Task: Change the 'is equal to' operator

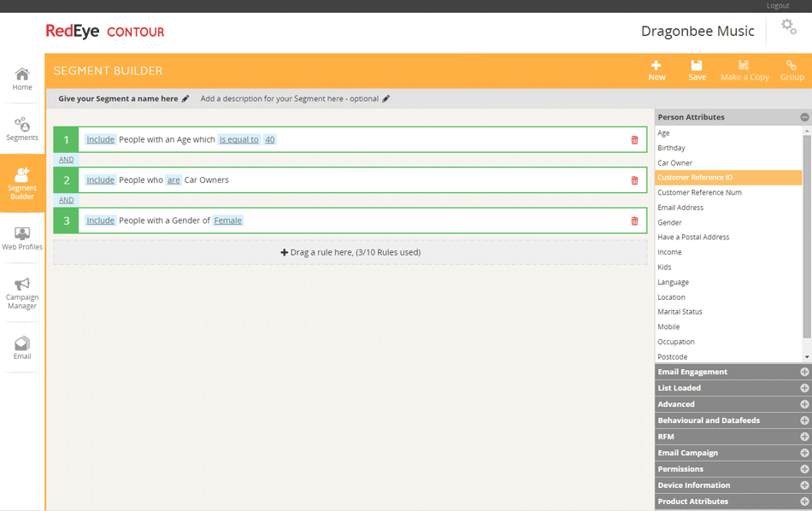Action: tap(238, 139)
